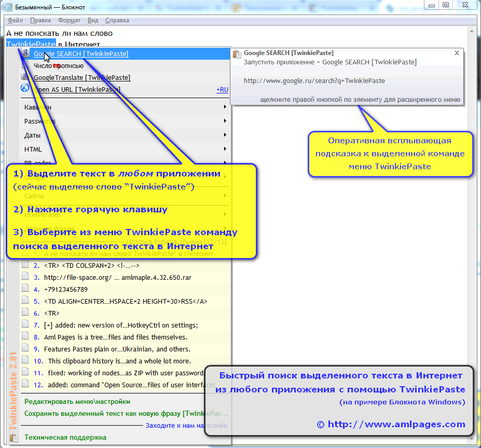The height and width of the screenshot is (448, 481).
Task: Select history item 7 [+] added: new version
Action: click(125, 325)
